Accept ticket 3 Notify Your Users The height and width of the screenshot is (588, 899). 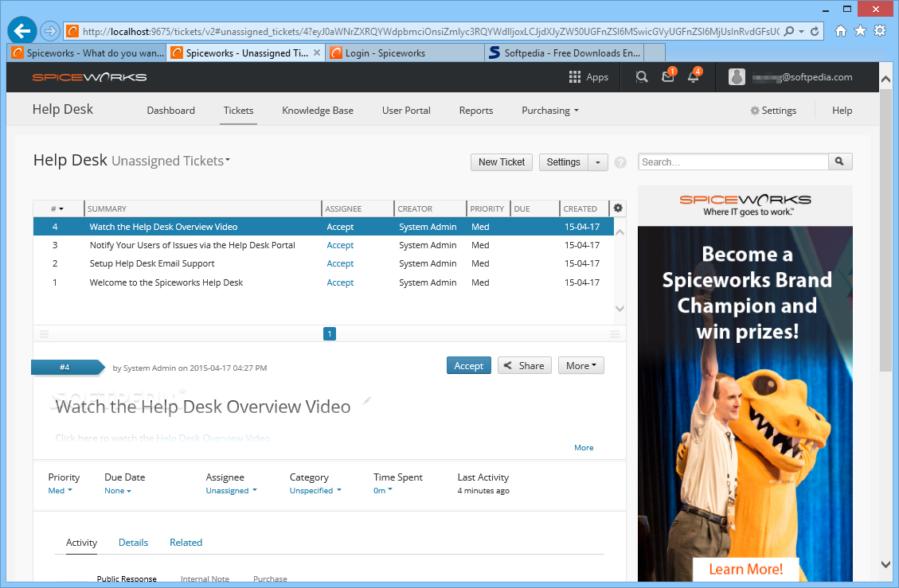340,245
